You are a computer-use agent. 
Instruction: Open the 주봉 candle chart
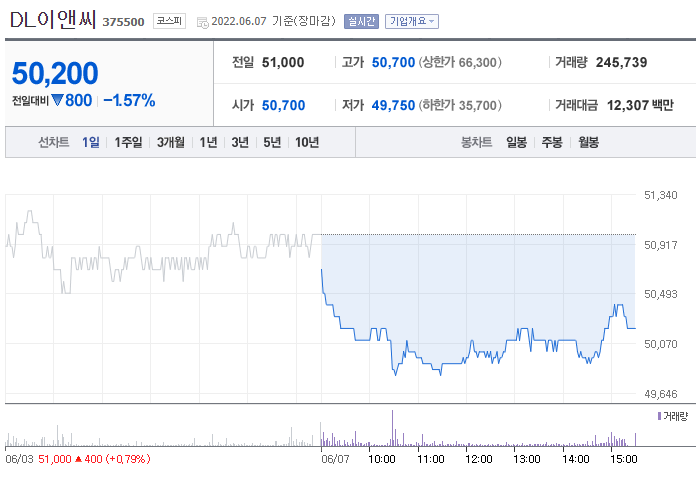(552, 142)
